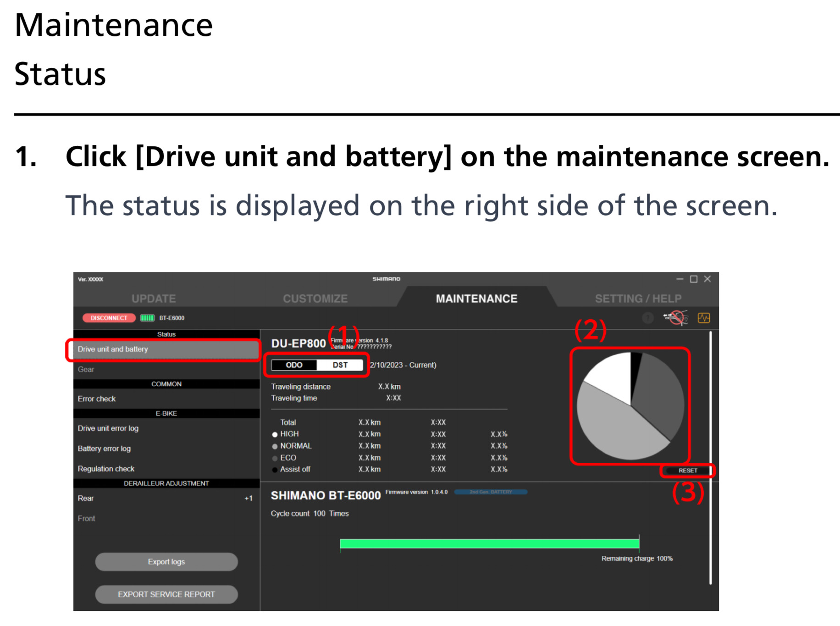Open the orange waveform monitor icon
The image size is (840, 626).
tap(704, 318)
